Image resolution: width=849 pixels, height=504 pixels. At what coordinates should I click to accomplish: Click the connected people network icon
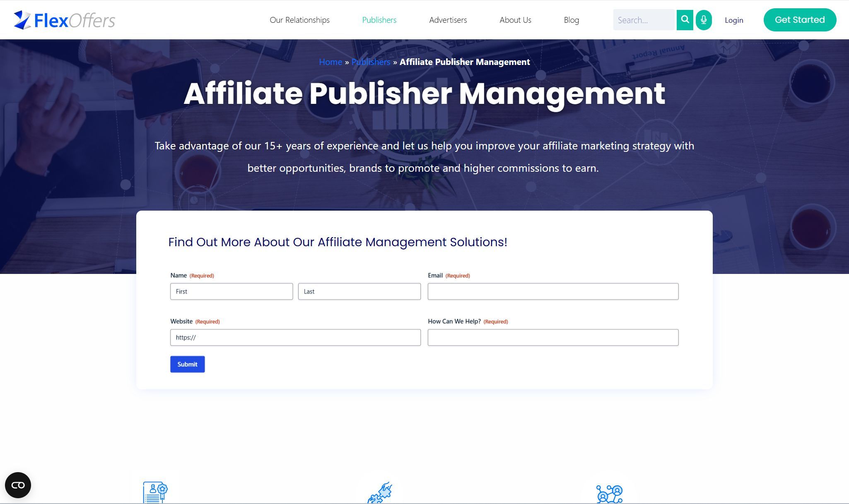(x=609, y=494)
